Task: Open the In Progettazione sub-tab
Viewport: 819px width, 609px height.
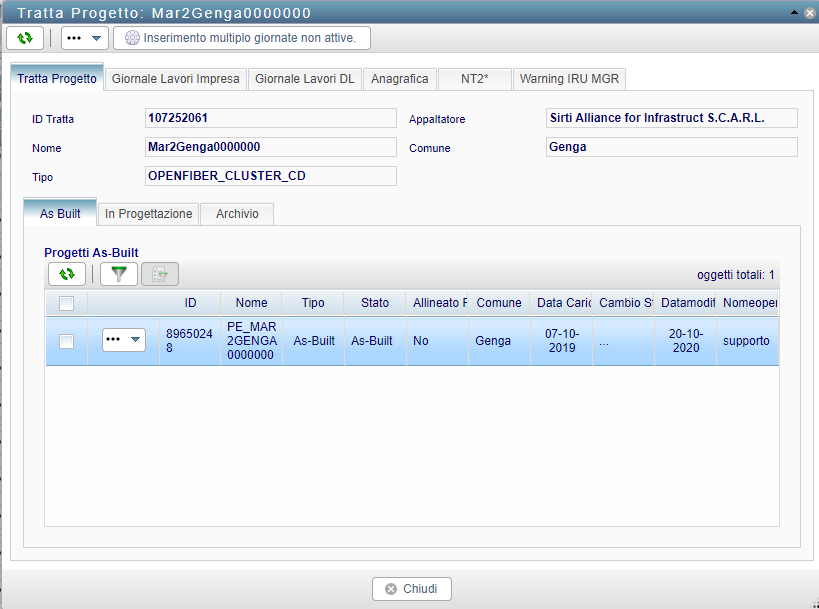Action: (x=148, y=214)
